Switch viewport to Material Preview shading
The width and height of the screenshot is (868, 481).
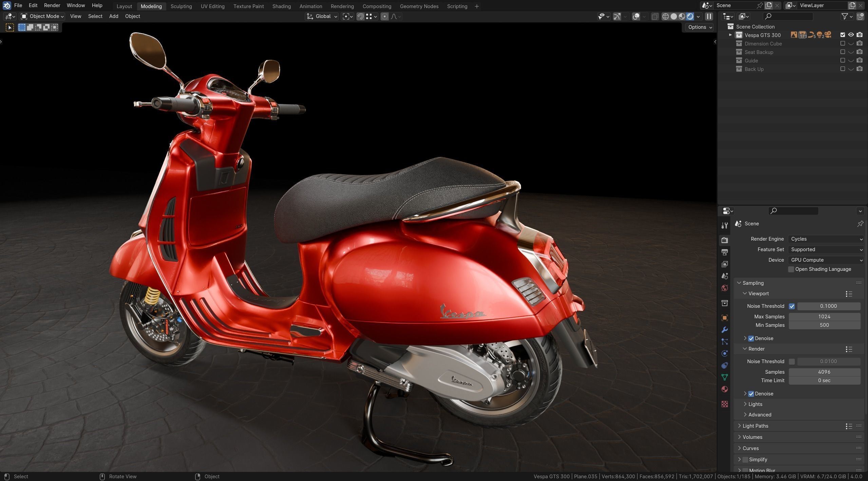682,16
